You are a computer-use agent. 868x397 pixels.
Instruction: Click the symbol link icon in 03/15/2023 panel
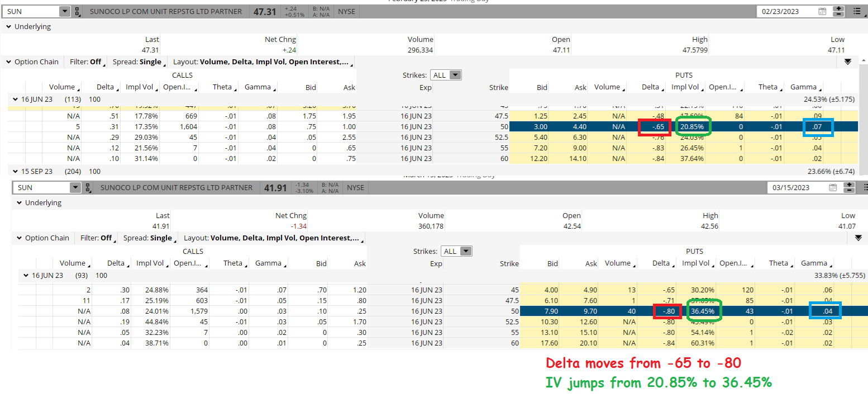click(x=88, y=188)
